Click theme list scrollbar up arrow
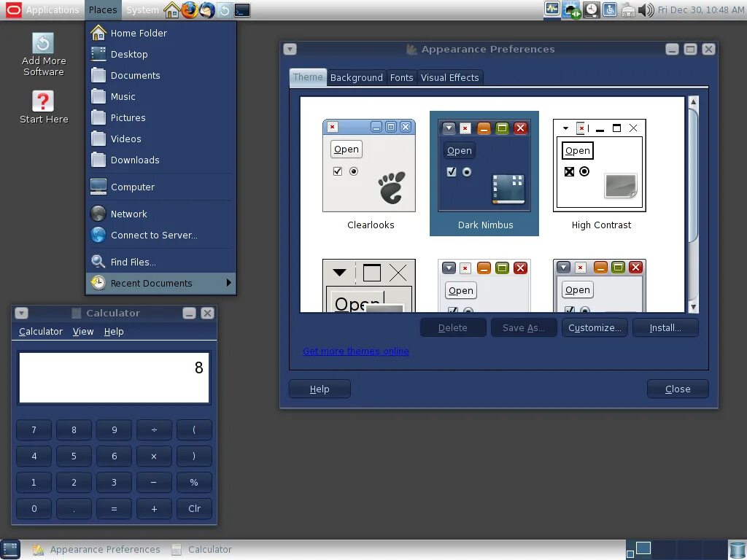747x560 pixels. [694, 101]
